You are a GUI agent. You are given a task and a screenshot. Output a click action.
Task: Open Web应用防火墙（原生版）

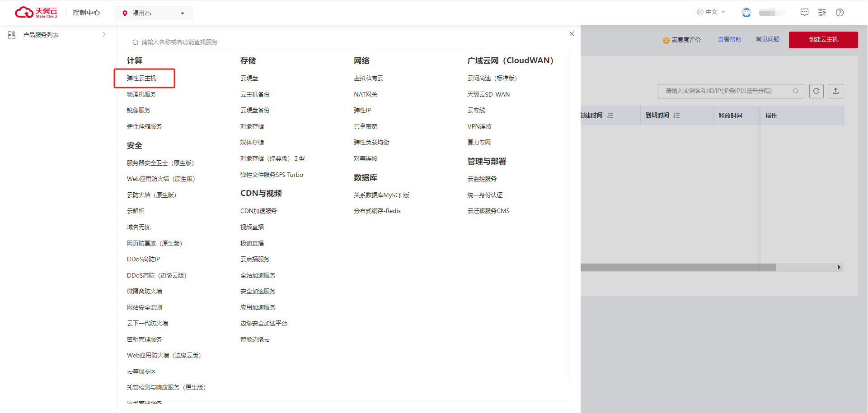pos(161,179)
